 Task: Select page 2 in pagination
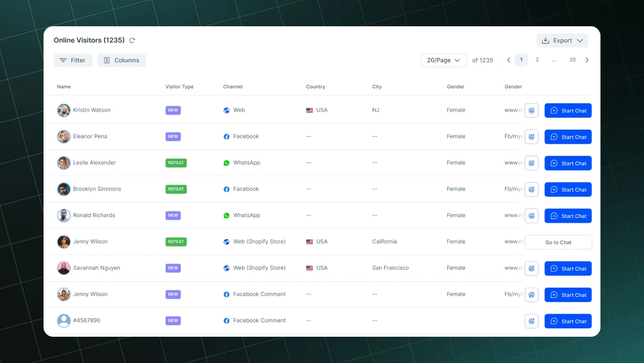coord(537,60)
